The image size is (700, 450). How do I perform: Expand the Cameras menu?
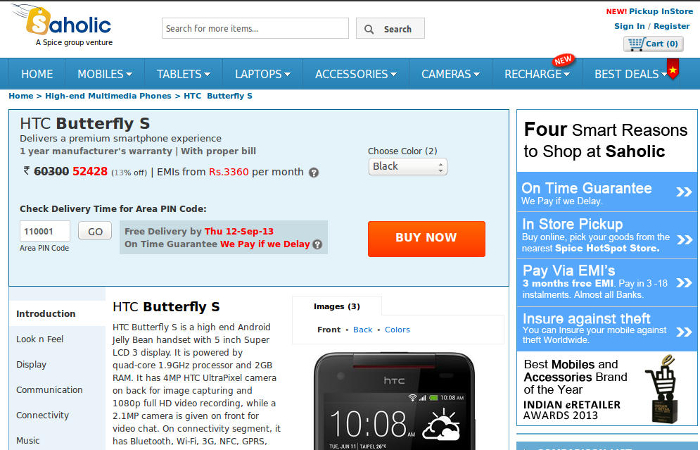pyautogui.click(x=450, y=74)
